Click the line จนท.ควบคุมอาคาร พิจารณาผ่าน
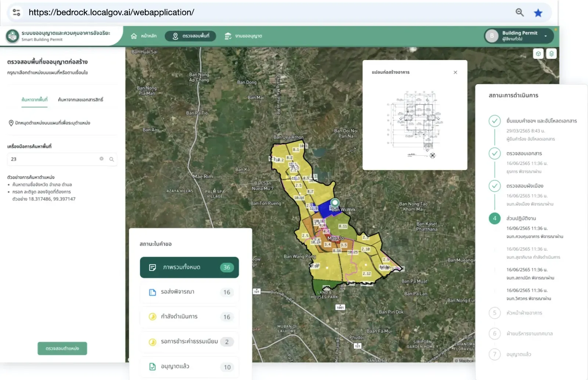 pos(535,237)
